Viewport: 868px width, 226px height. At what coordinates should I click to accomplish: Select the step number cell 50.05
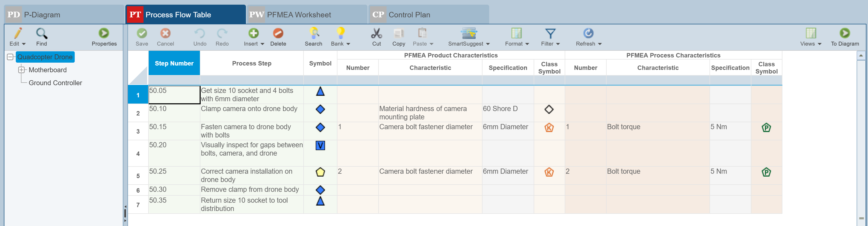(174, 95)
